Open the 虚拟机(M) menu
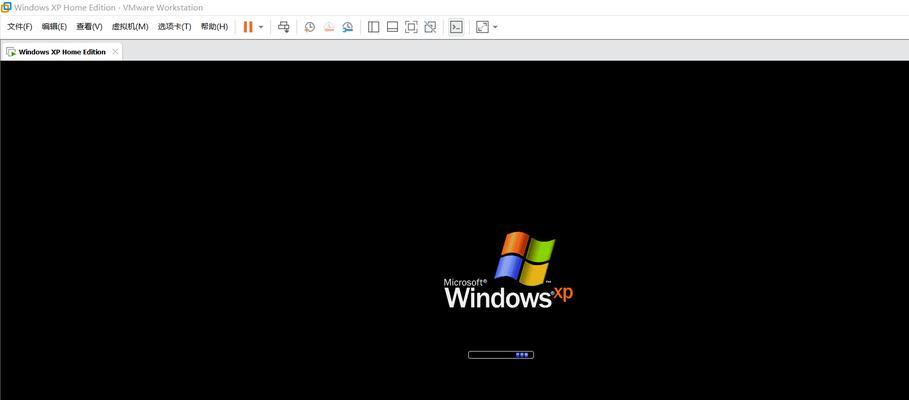The height and width of the screenshot is (400, 909). [x=130, y=27]
